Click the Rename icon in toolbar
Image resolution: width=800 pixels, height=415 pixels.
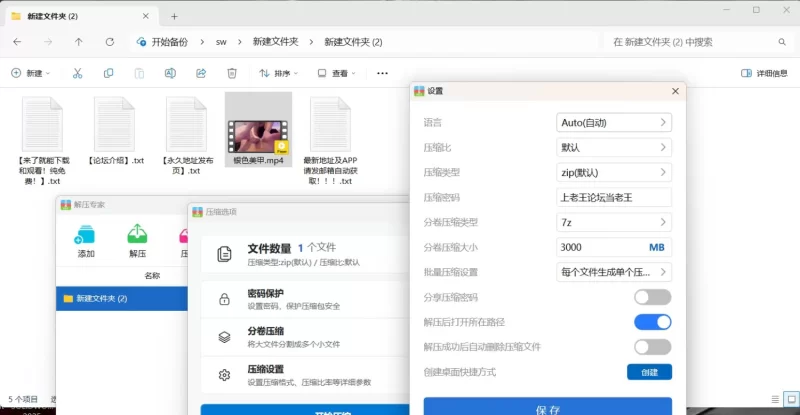pyautogui.click(x=170, y=74)
